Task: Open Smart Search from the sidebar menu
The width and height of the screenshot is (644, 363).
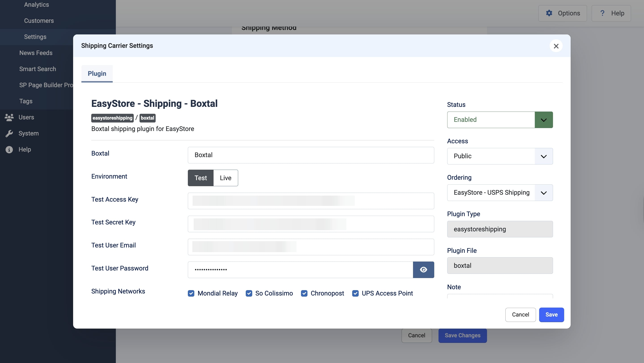Action: [x=38, y=69]
